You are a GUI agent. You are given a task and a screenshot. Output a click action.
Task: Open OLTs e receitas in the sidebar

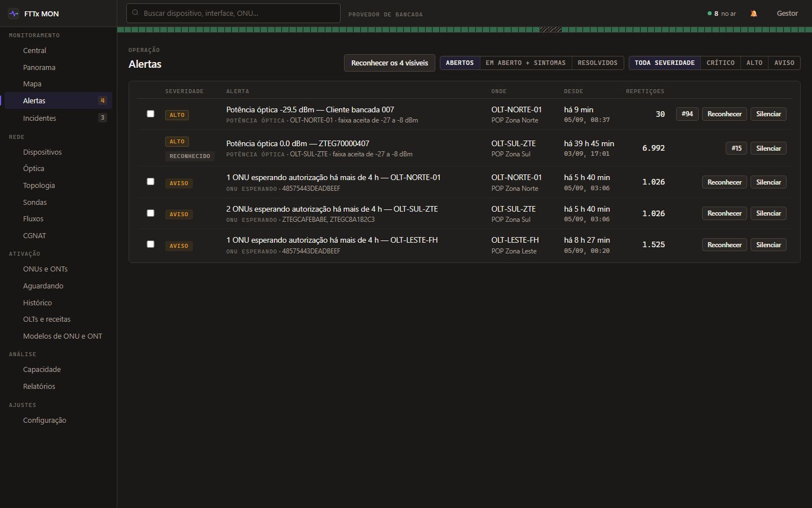tap(58, 319)
